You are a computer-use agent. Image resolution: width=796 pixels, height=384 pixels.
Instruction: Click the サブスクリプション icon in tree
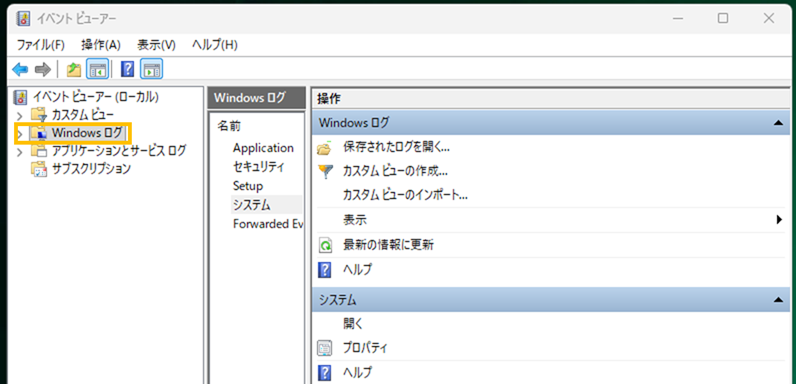39,169
